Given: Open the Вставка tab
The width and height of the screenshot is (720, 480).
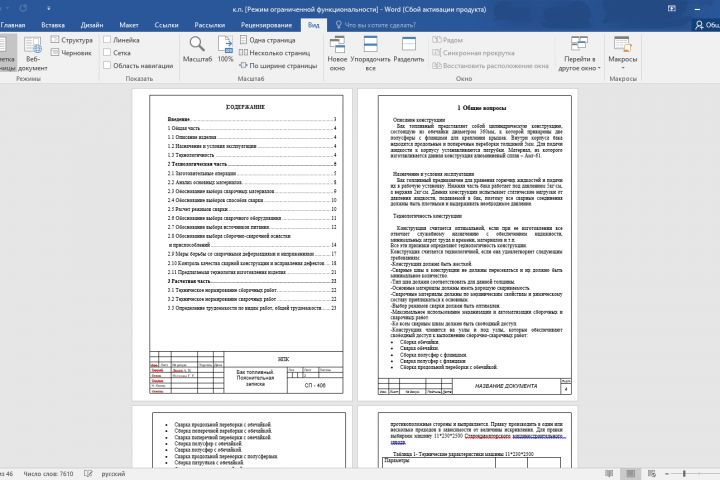Looking at the screenshot, I should point(53,25).
